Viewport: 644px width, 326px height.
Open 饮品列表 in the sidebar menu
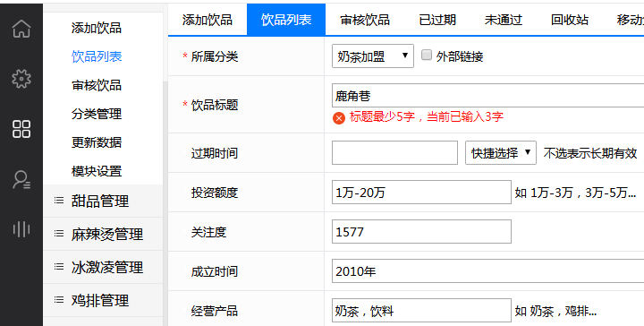pyautogui.click(x=97, y=56)
